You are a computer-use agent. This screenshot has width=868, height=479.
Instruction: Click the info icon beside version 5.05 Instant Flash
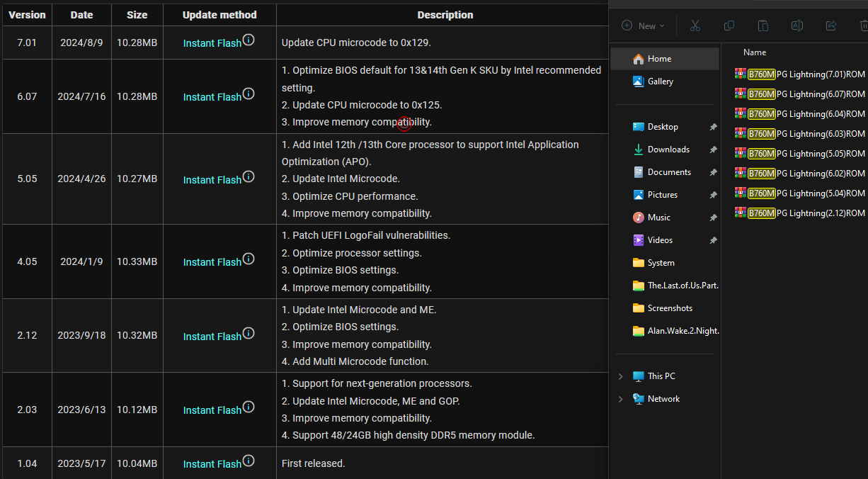point(249,177)
